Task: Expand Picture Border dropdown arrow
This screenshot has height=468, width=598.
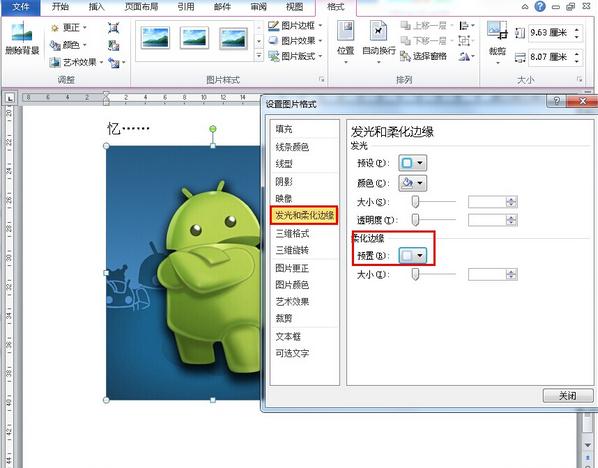Action: pos(320,26)
